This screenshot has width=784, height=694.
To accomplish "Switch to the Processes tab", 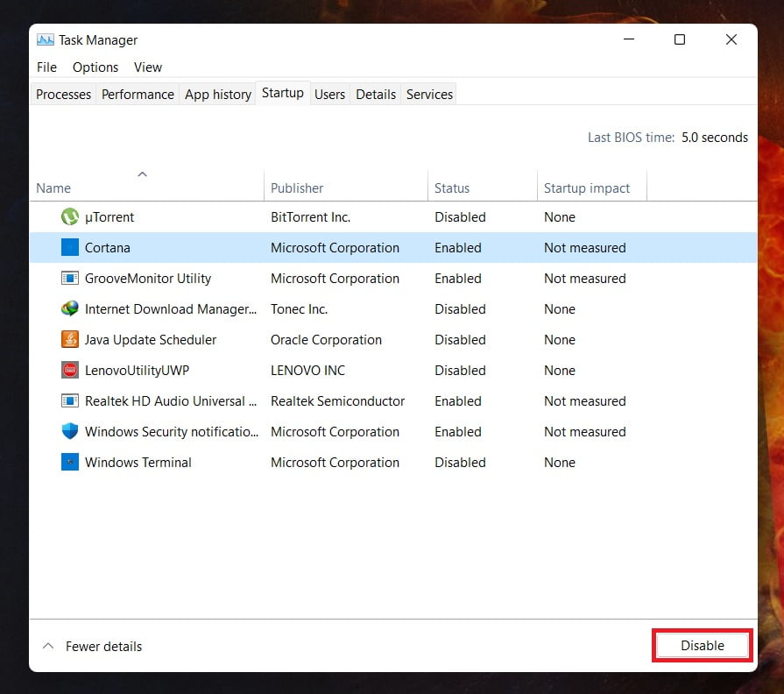I will pyautogui.click(x=63, y=95).
